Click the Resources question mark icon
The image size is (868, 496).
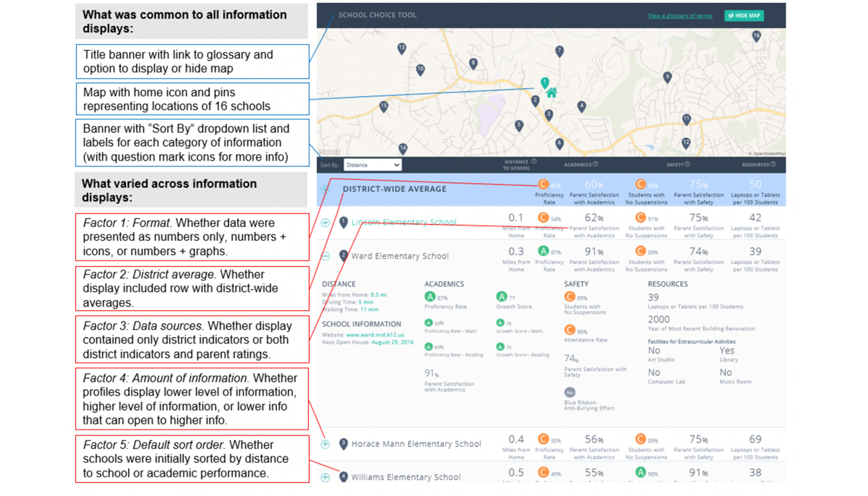click(773, 165)
